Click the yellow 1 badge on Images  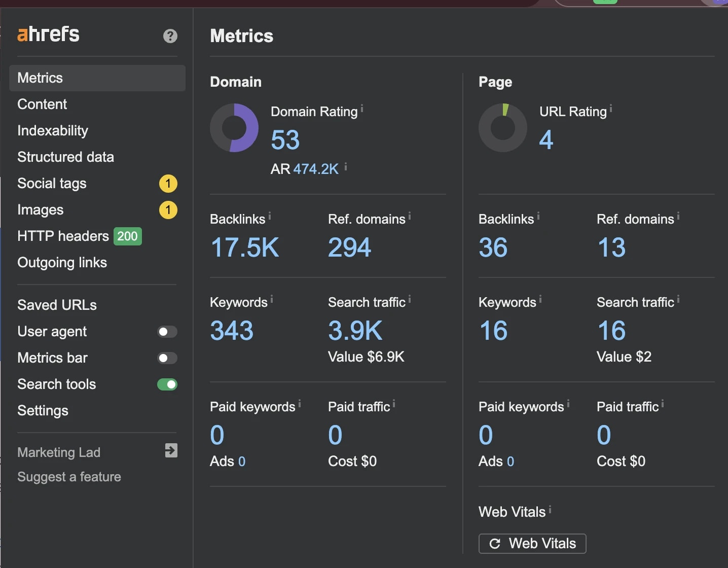[x=168, y=210]
